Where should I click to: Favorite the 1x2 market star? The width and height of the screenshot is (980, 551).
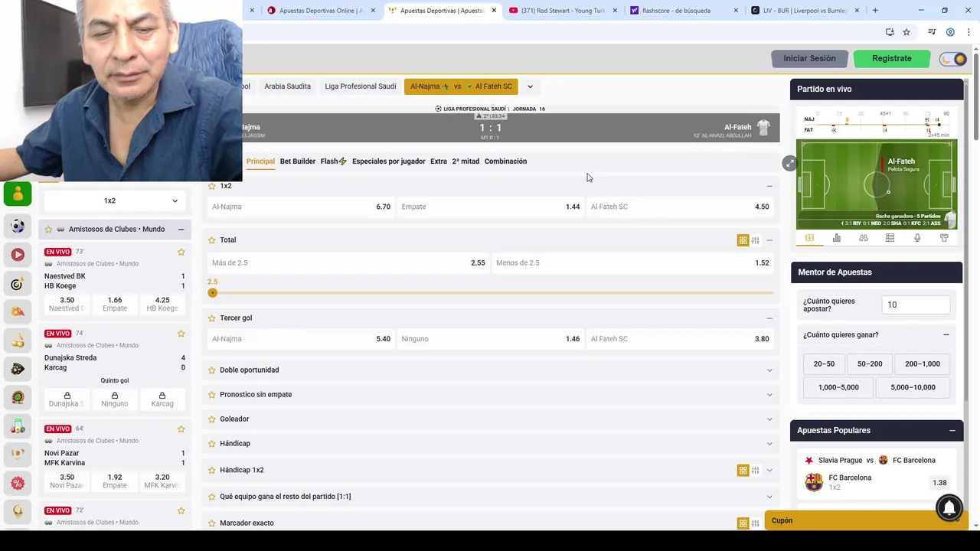click(x=212, y=186)
